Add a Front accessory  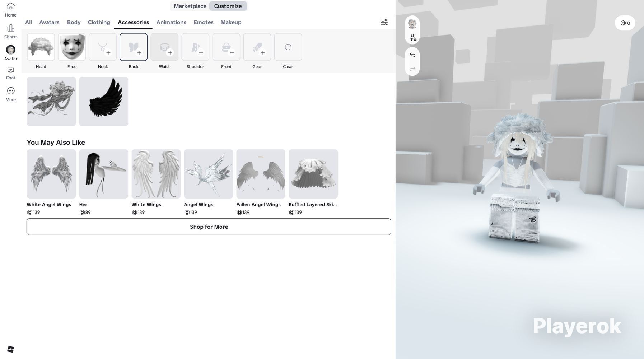pyautogui.click(x=226, y=47)
